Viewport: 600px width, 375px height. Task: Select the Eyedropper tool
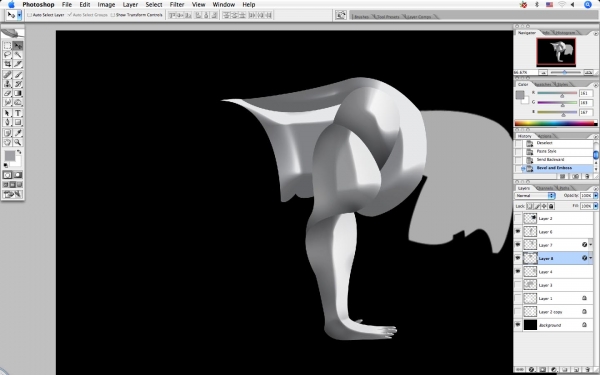pyautogui.click(x=18, y=133)
